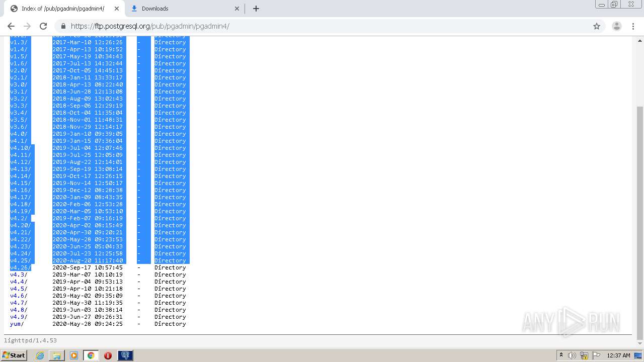
Task: Open the yum/ directory link
Action: pyautogui.click(x=17, y=324)
